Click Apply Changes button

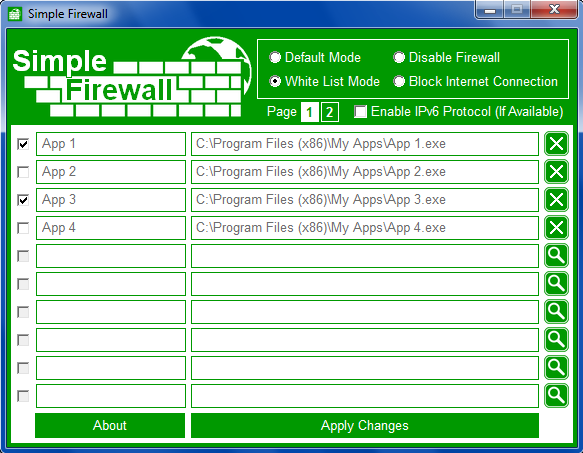pos(365,425)
